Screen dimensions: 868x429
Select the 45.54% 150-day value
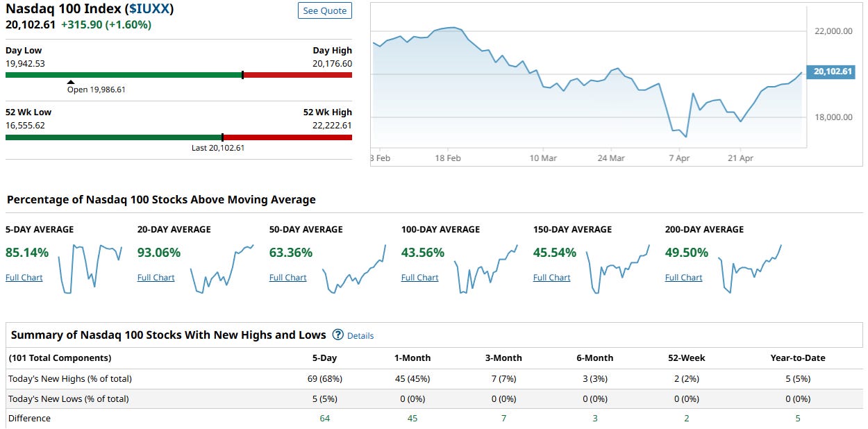(x=555, y=253)
